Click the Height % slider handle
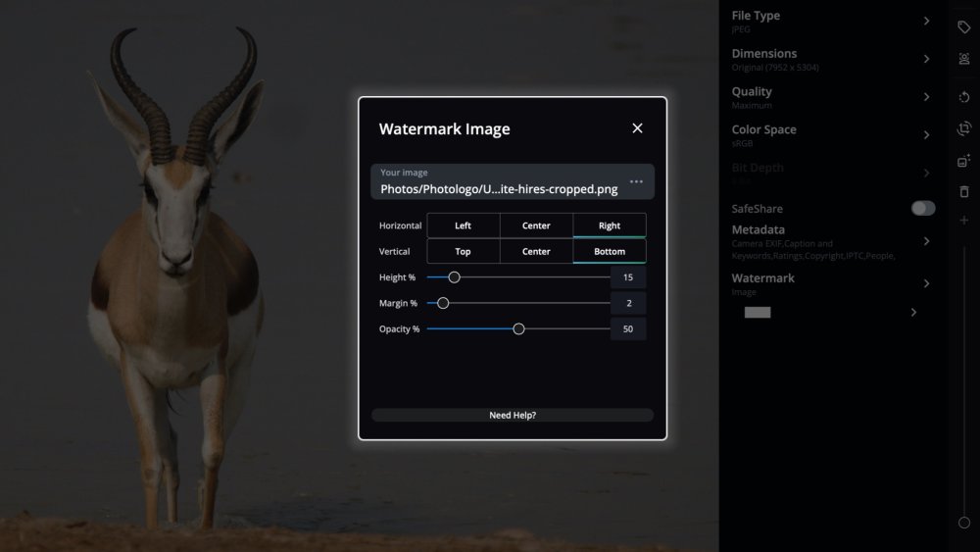980x552 pixels. [455, 276]
